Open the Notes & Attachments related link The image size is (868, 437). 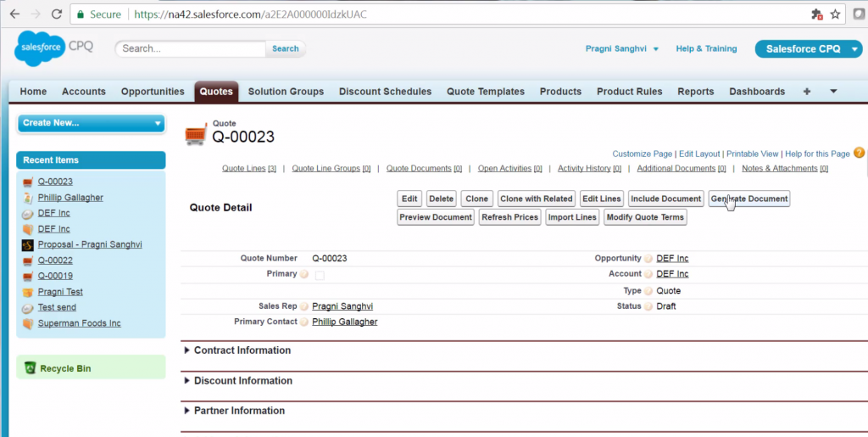tap(785, 168)
